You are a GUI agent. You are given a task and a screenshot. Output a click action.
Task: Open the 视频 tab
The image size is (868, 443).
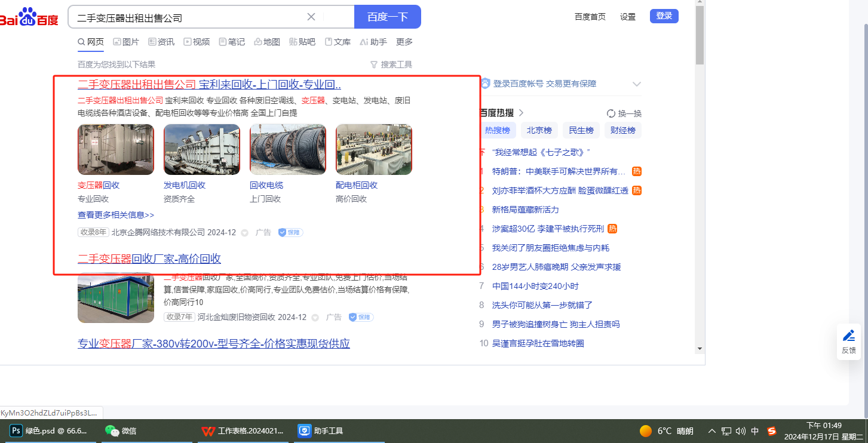tap(197, 42)
